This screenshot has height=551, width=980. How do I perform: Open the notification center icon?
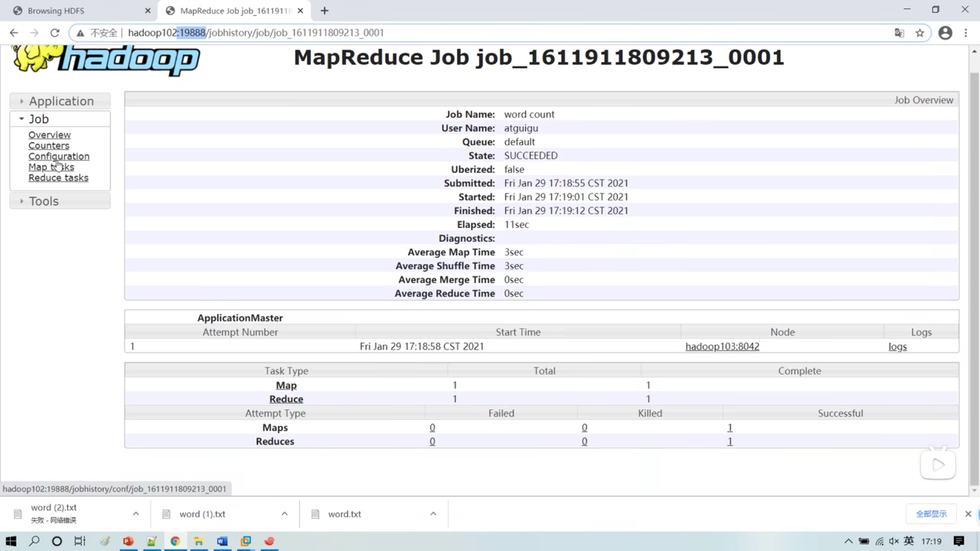coord(959,541)
